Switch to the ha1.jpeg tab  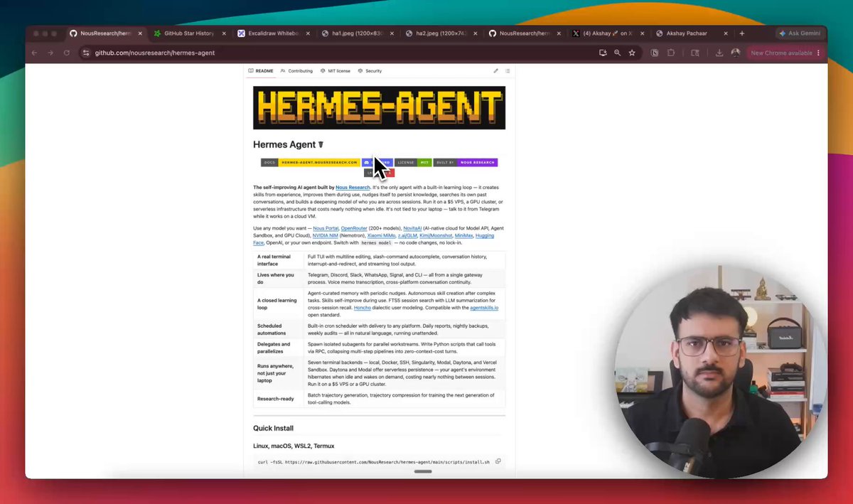(x=357, y=33)
